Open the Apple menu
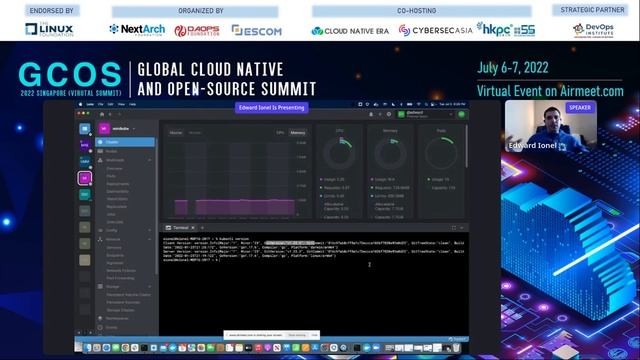Viewport: 640px width, 360px height. point(80,104)
